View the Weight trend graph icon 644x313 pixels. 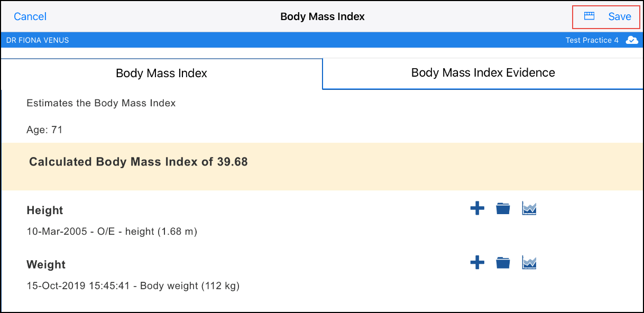coord(529,262)
